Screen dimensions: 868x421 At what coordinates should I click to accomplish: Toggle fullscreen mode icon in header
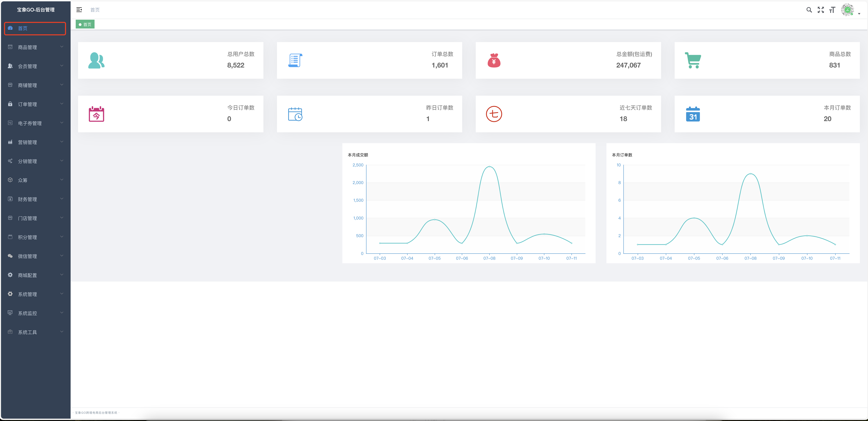coord(820,10)
